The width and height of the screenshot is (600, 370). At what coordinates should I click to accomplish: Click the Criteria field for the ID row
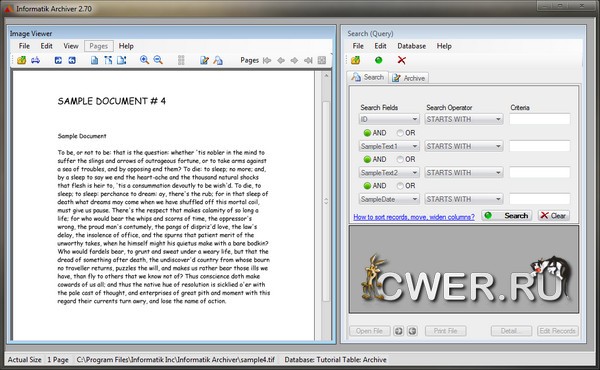pos(540,119)
